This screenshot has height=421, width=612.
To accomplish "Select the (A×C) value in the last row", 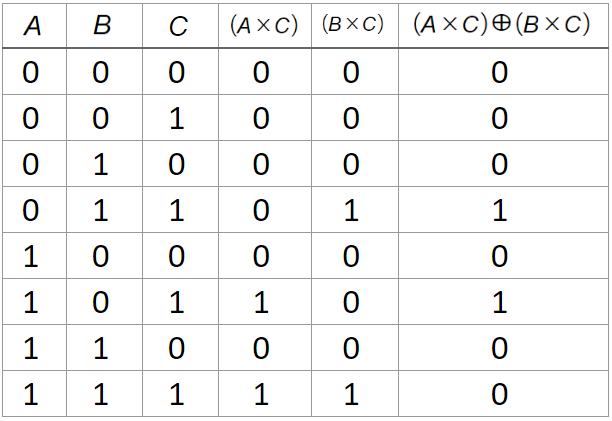I will coord(259,395).
